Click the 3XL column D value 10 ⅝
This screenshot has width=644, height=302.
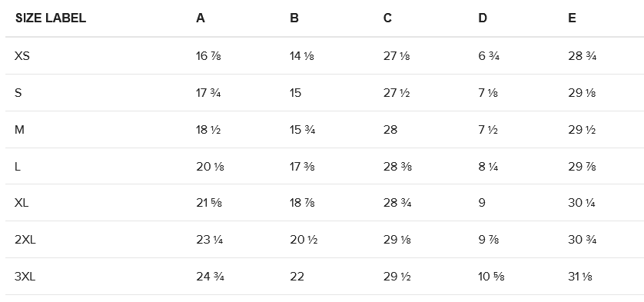click(x=491, y=277)
